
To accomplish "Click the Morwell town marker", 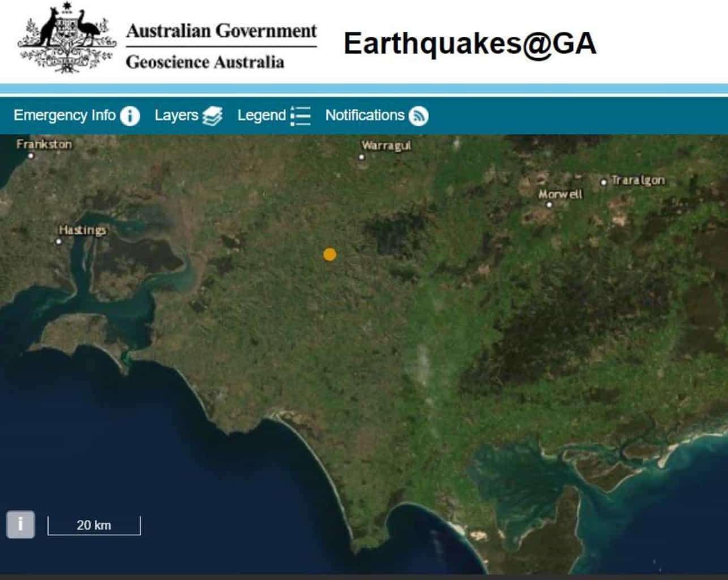I will 549,204.
